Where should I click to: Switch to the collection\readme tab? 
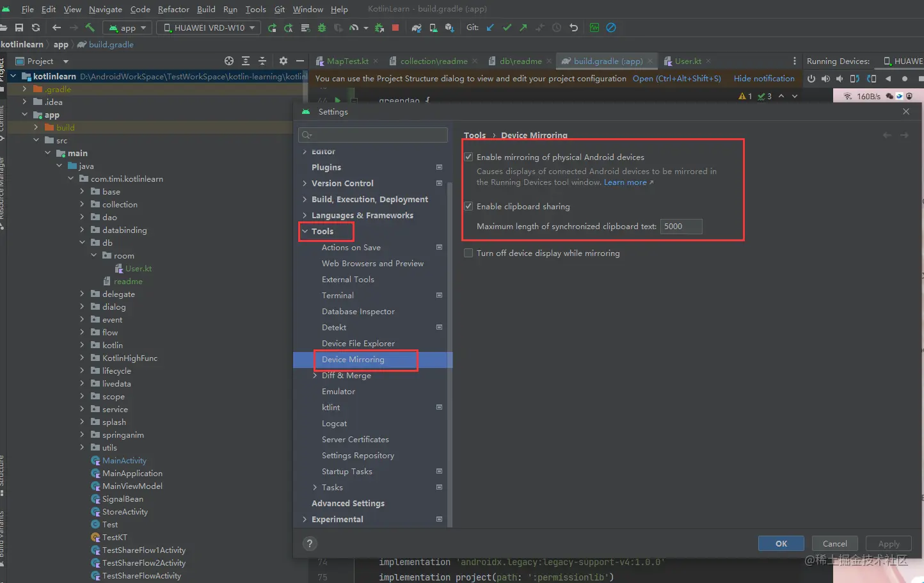pos(434,61)
